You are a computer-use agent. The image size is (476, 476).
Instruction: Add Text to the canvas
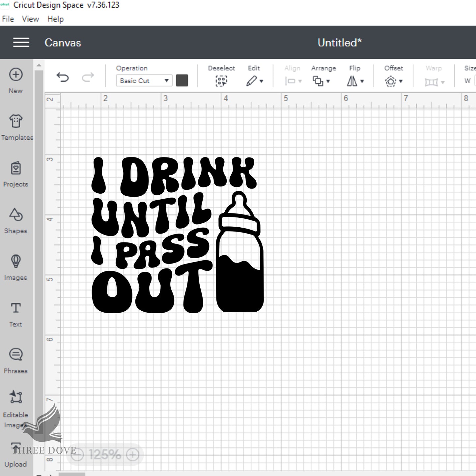pos(15,315)
